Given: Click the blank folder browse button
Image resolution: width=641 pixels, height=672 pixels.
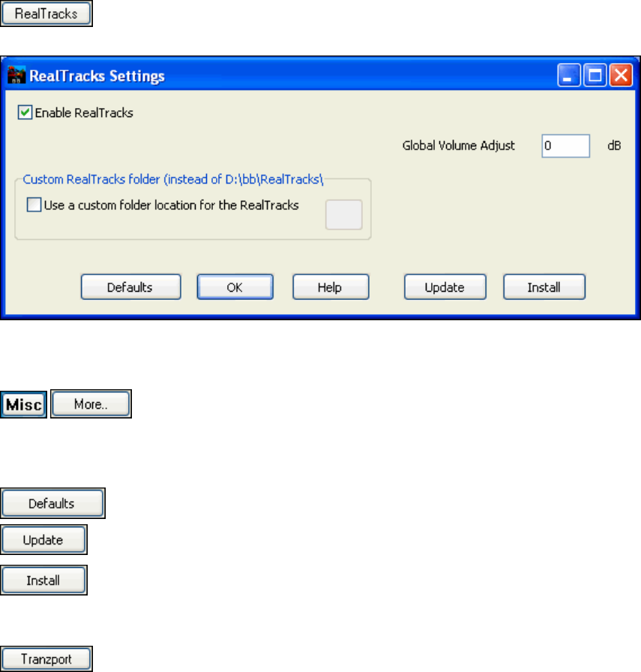Looking at the screenshot, I should click(x=343, y=214).
